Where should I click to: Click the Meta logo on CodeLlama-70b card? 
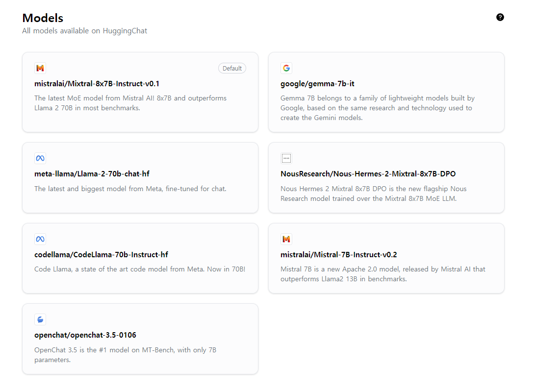[40, 239]
